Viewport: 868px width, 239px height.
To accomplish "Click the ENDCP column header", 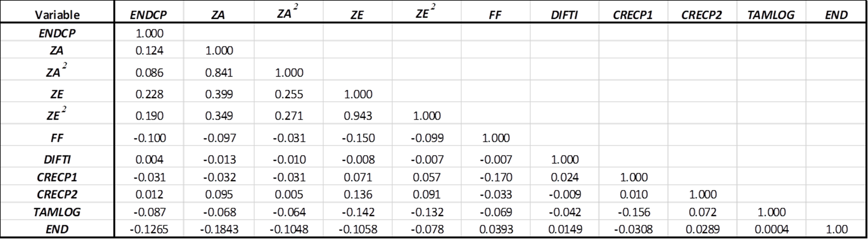I will coord(148,15).
